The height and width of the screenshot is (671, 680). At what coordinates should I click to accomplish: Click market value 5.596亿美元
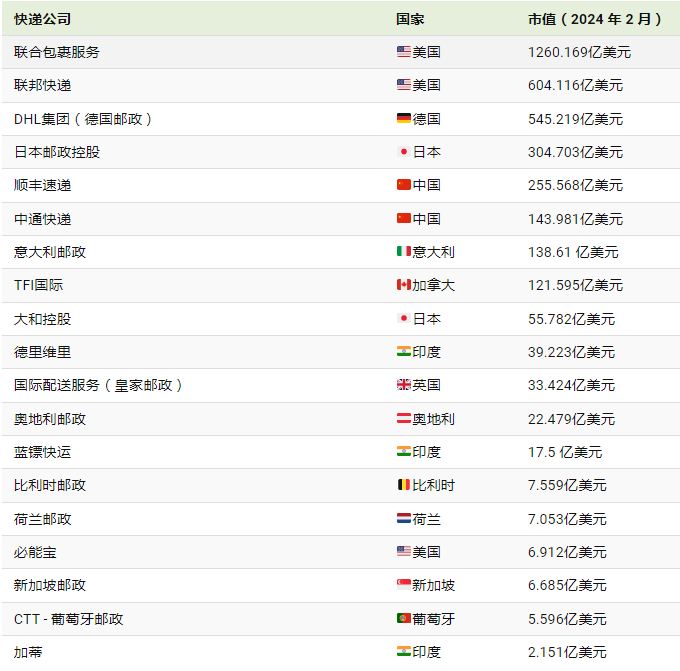point(567,619)
